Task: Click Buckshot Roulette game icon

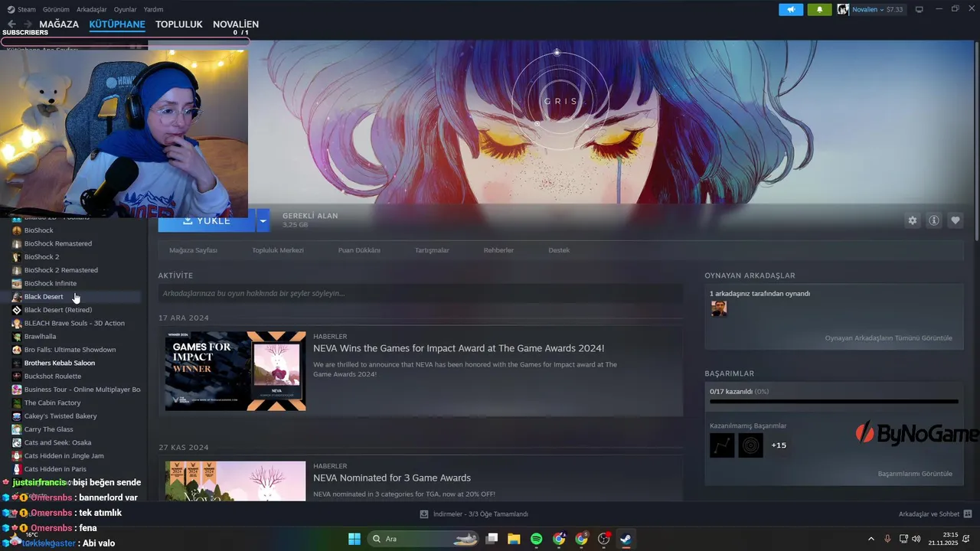Action: (x=17, y=377)
